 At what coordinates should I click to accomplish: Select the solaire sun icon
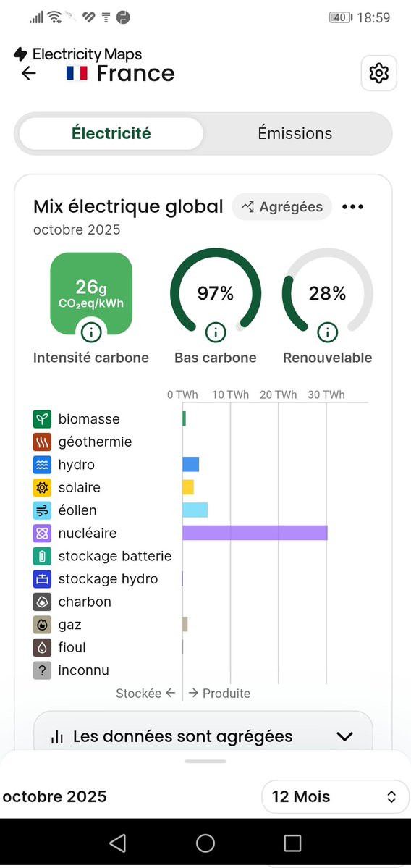point(42,488)
